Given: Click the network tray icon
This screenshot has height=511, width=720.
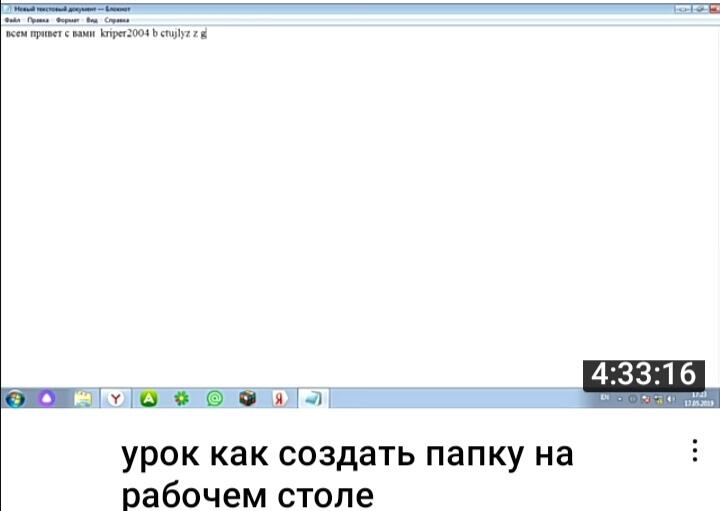Looking at the screenshot, I should pyautogui.click(x=659, y=399).
